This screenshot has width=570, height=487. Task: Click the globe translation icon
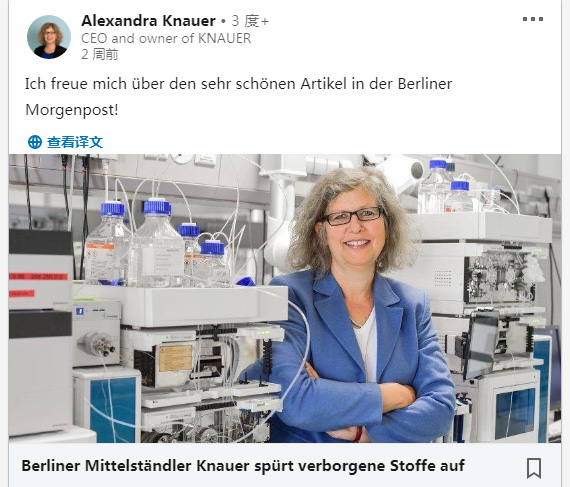coord(35,142)
